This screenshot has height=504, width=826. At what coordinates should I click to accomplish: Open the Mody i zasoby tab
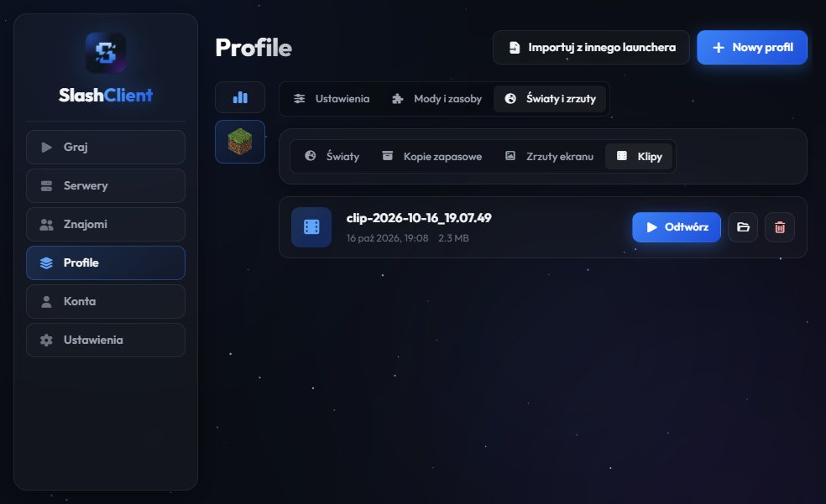(437, 99)
